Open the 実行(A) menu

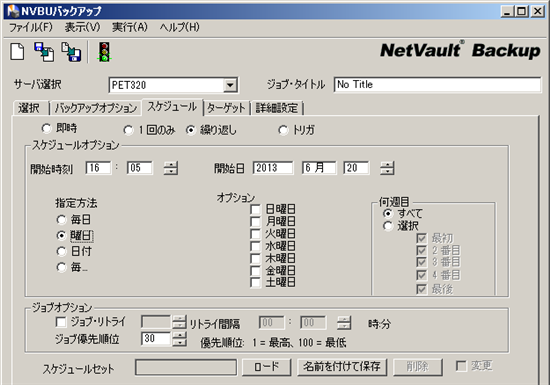click(x=130, y=27)
